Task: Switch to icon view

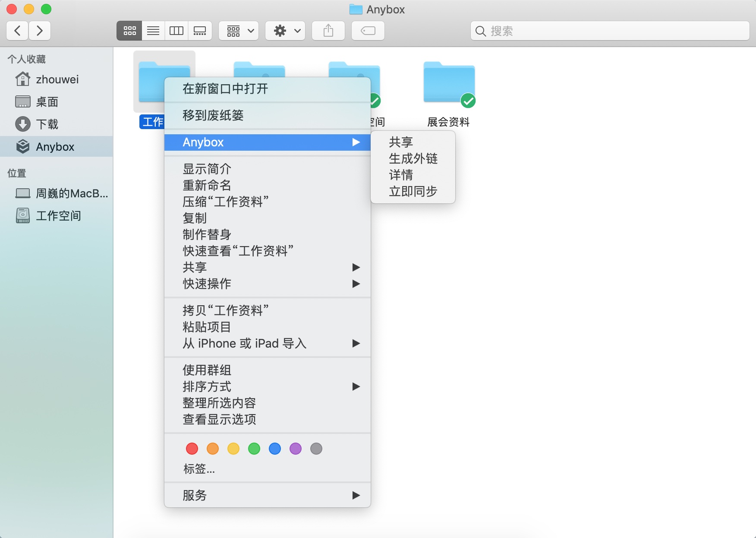Action: click(129, 31)
